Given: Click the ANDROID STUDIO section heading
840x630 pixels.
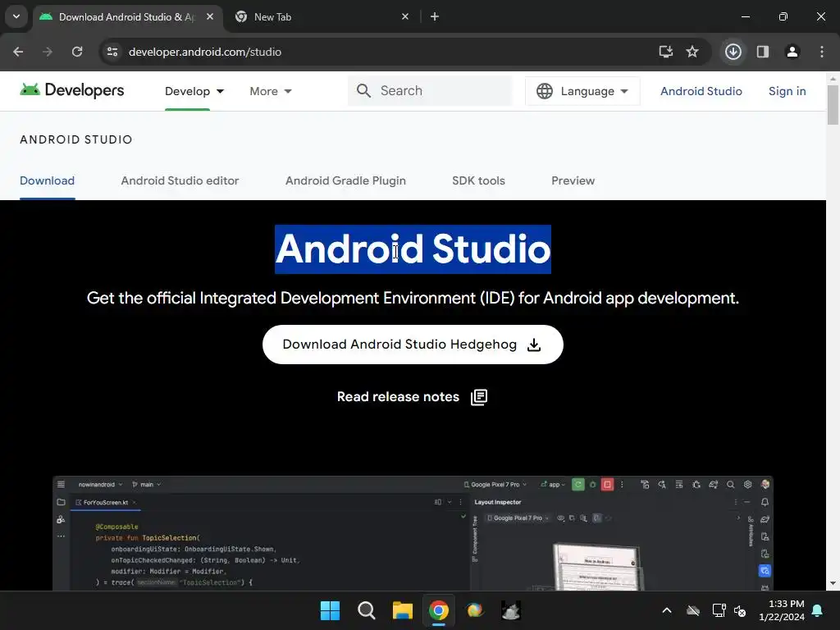Looking at the screenshot, I should point(76,139).
